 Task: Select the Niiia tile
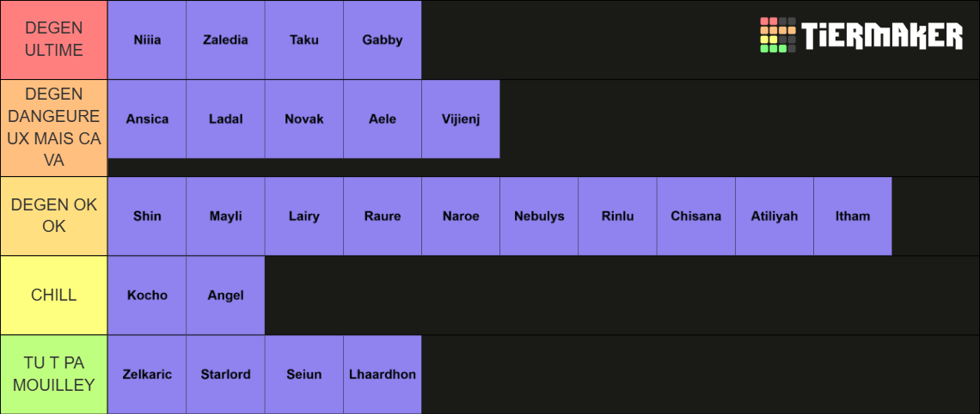point(147,40)
